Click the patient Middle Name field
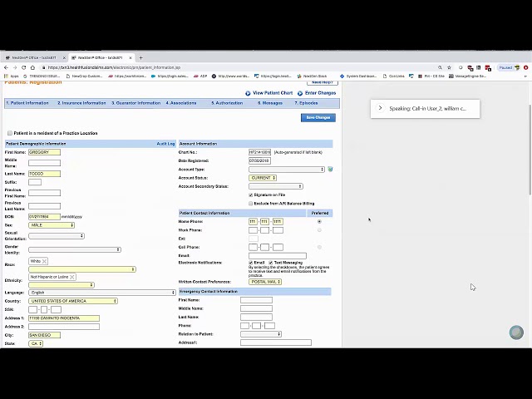532x399 pixels. point(44,163)
